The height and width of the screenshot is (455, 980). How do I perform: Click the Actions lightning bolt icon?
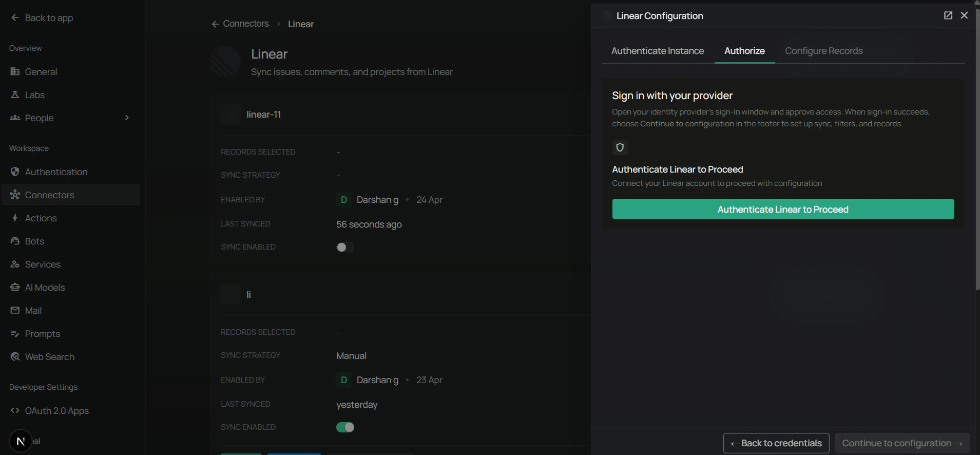(x=15, y=218)
